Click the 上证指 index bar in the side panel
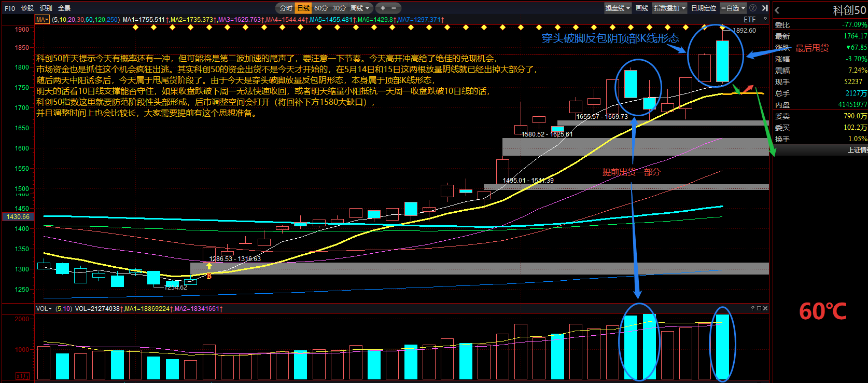The width and height of the screenshot is (868, 383). pyautogui.click(x=821, y=150)
